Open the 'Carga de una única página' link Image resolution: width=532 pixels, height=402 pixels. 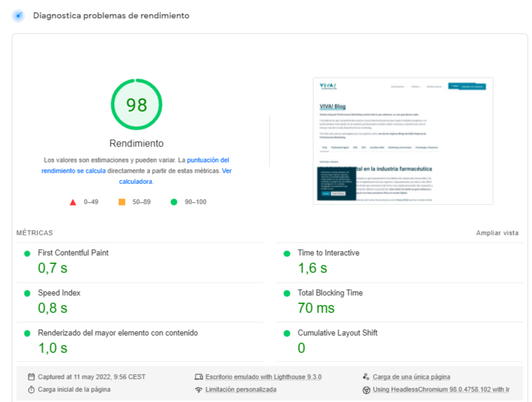411,377
